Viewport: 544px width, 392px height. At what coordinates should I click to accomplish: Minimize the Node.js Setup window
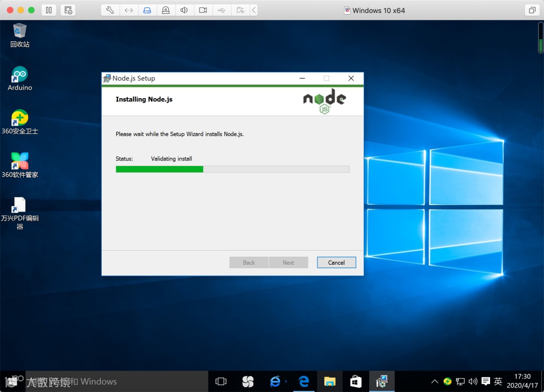pos(302,79)
